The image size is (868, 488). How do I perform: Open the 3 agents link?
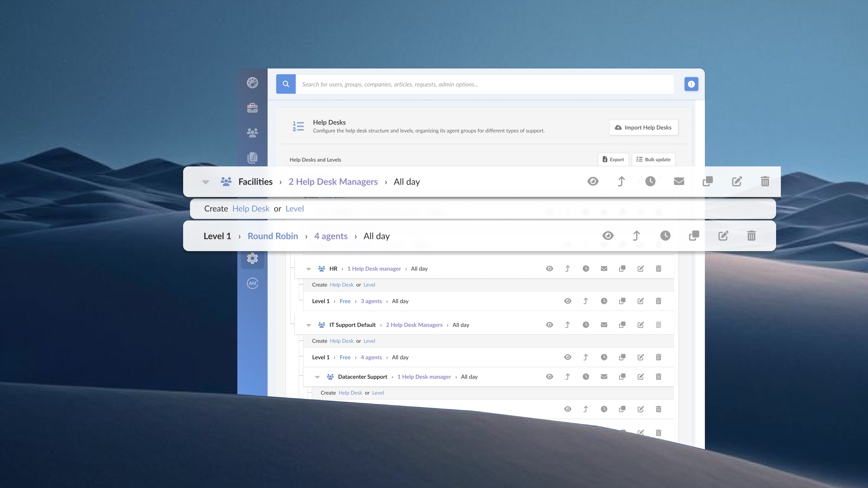371,301
